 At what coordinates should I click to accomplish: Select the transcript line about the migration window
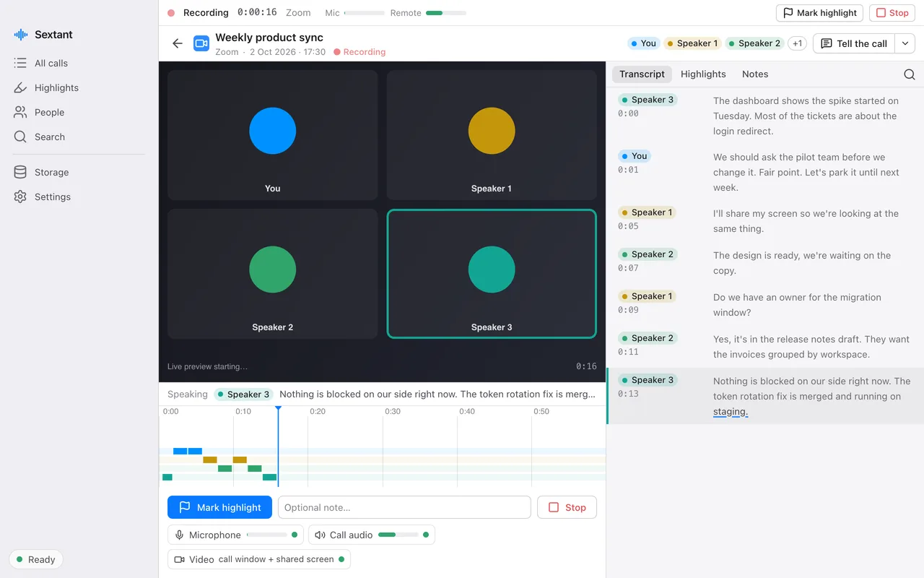(765, 305)
